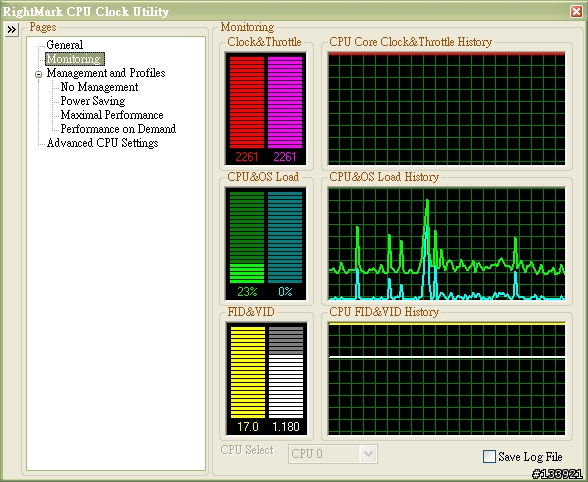Click the CPU&OS Load History graph
This screenshot has width=588, height=482.
pos(447,244)
